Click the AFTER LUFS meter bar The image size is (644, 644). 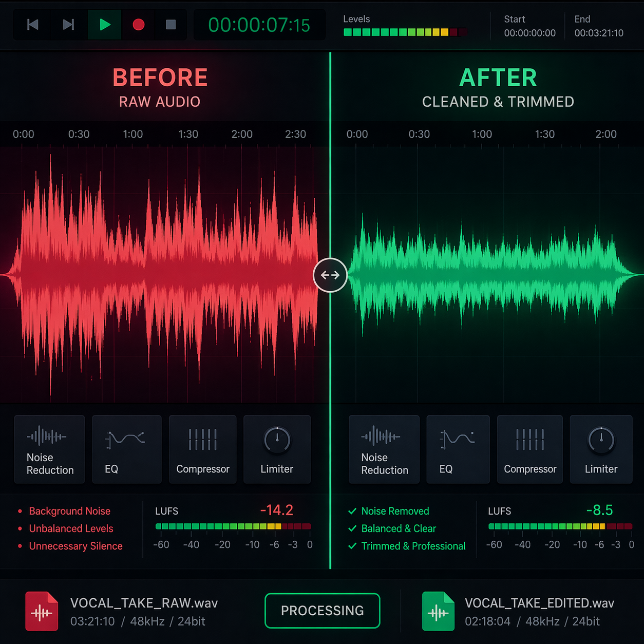click(560, 526)
